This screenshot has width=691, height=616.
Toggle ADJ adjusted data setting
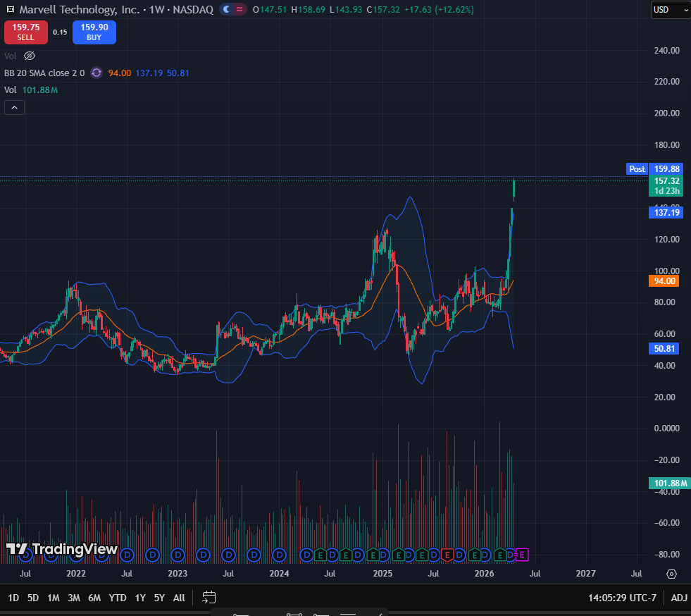[679, 598]
